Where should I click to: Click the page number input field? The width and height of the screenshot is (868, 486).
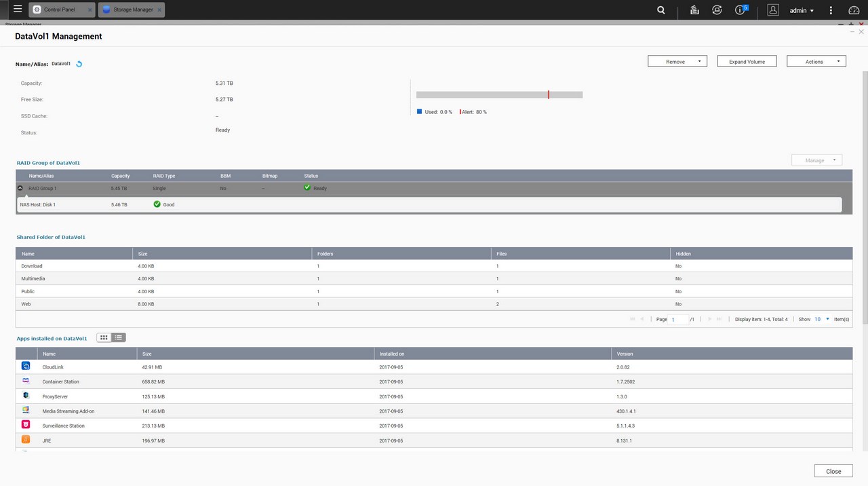point(679,319)
